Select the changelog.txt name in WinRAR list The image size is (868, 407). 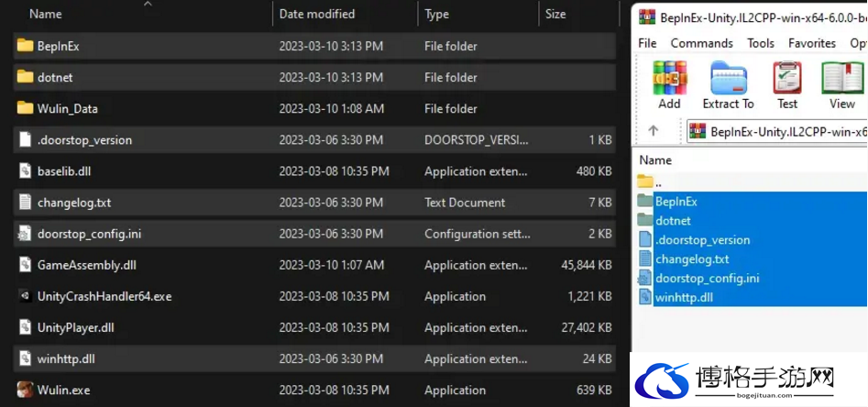692,258
